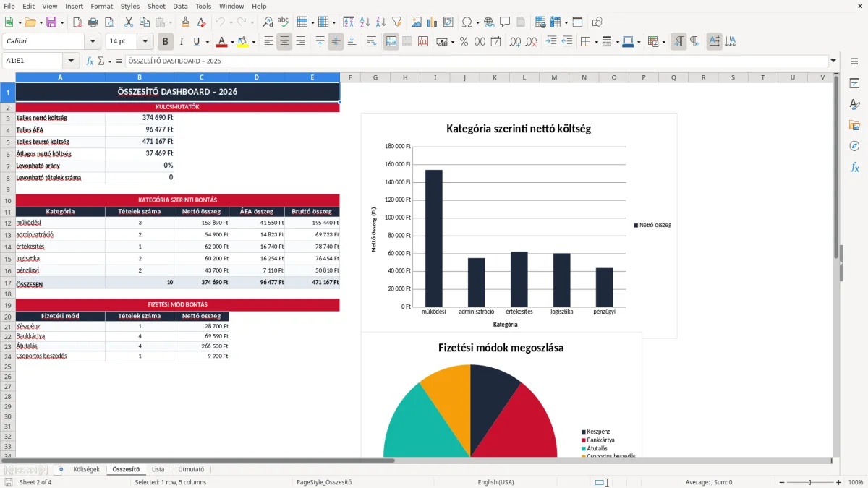868x488 pixels.
Task: Click the Select Function sigma button
Action: pyautogui.click(x=101, y=61)
